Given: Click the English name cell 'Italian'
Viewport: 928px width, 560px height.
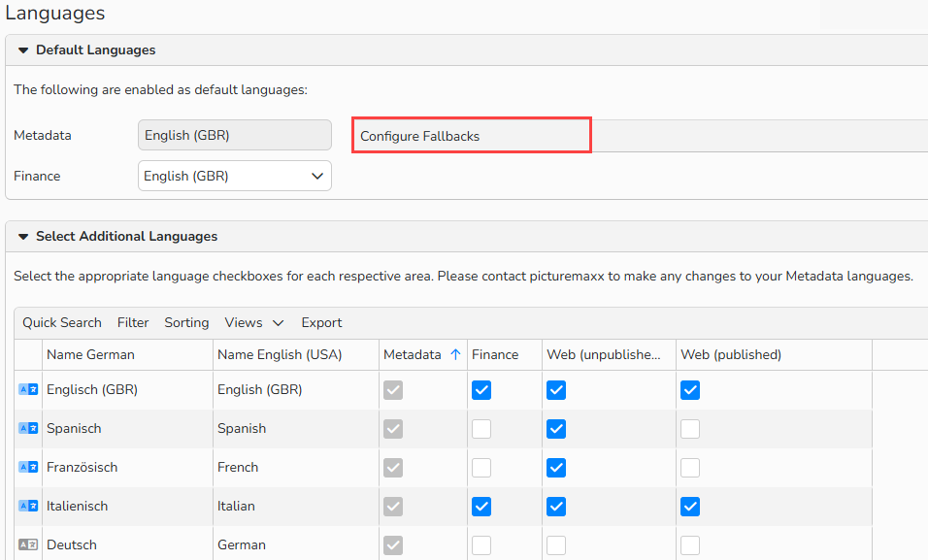Looking at the screenshot, I should (296, 506).
